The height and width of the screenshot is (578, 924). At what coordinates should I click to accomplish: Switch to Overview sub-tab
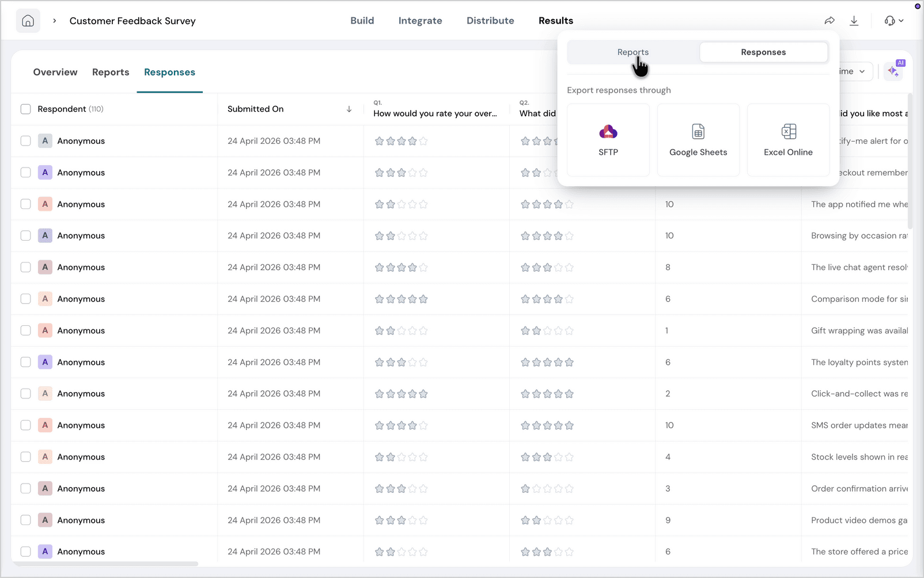pyautogui.click(x=55, y=72)
